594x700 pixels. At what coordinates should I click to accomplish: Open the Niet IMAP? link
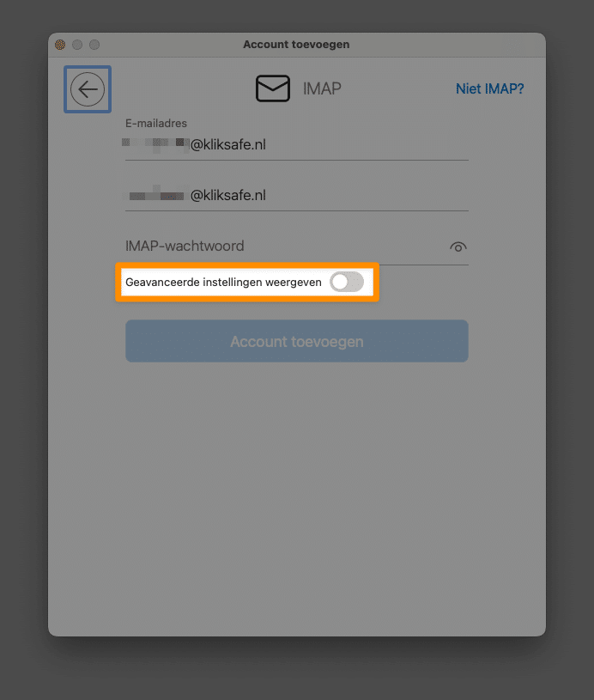(489, 88)
